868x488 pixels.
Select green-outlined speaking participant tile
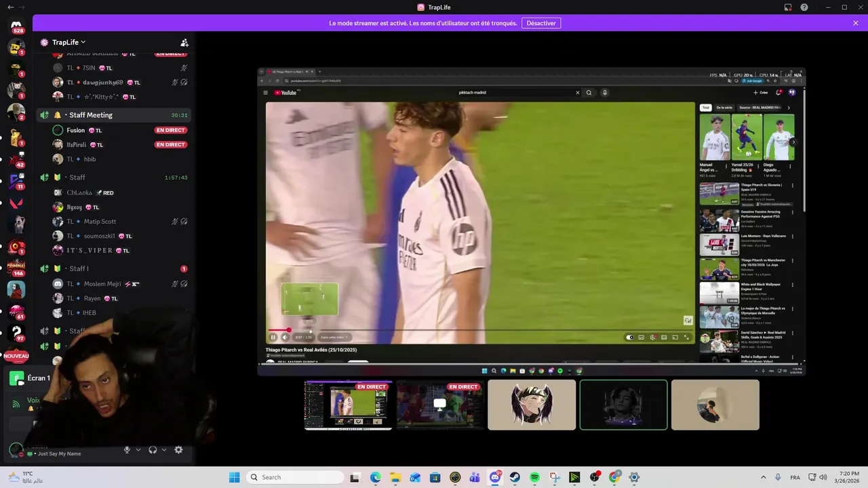(x=623, y=405)
